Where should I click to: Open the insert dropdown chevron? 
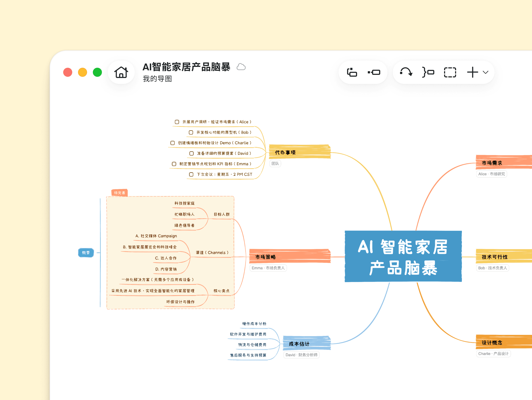click(486, 72)
